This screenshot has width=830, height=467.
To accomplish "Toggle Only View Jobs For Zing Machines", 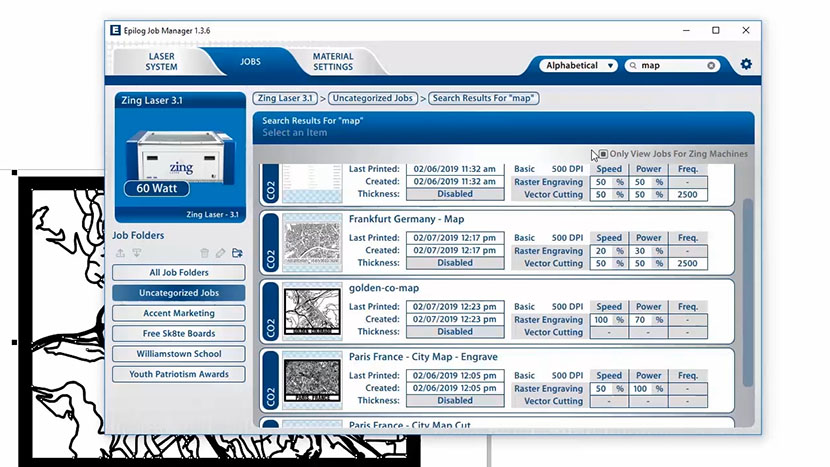I will pyautogui.click(x=602, y=154).
